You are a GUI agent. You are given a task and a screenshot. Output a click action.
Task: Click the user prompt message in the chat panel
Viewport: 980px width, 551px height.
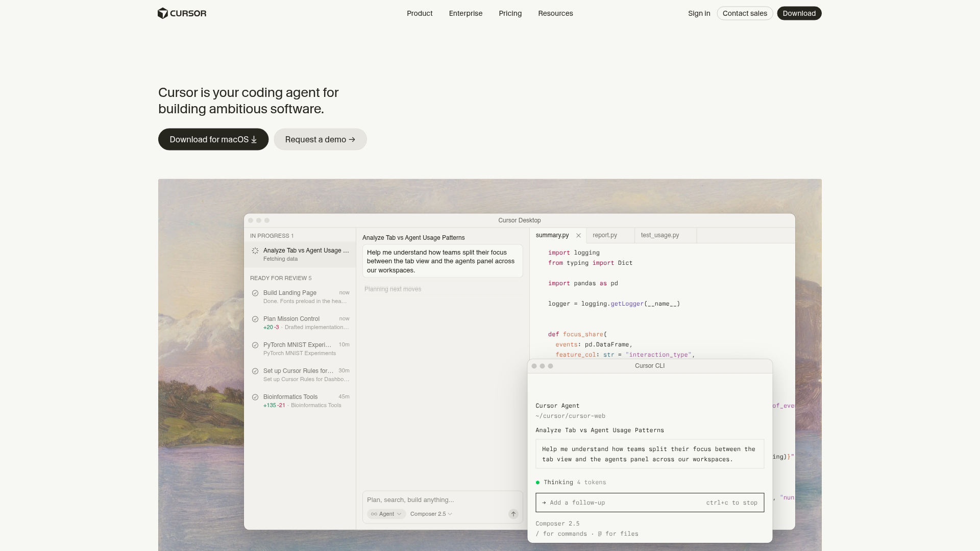pyautogui.click(x=443, y=261)
